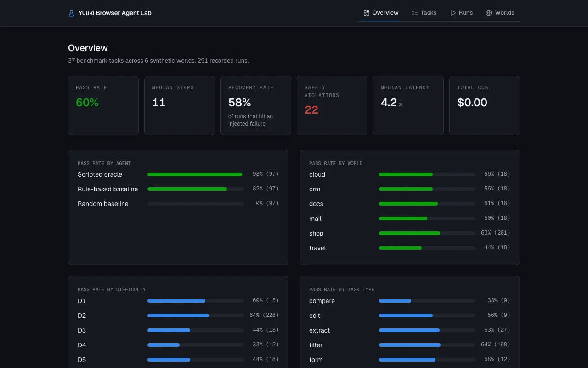Click the Recovery Rate 58% card

[256, 105]
